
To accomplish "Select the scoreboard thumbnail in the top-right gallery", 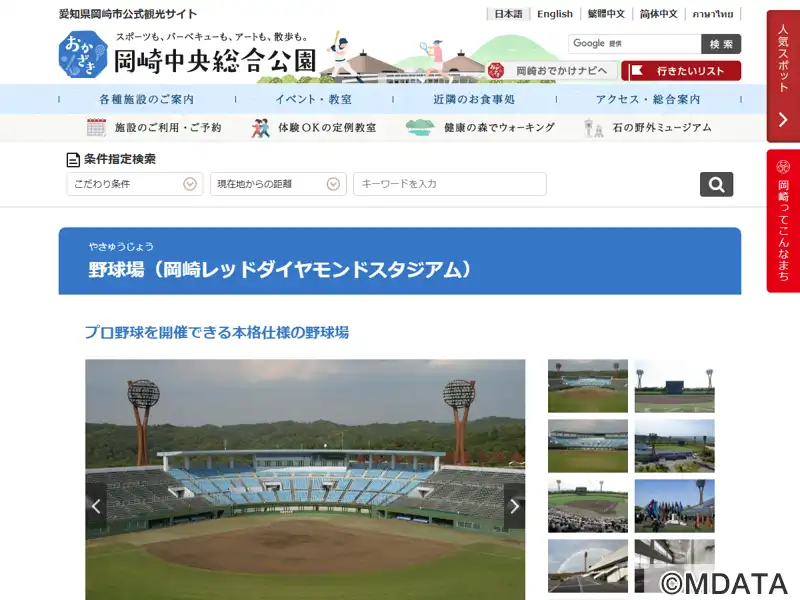I will pyautogui.click(x=674, y=386).
